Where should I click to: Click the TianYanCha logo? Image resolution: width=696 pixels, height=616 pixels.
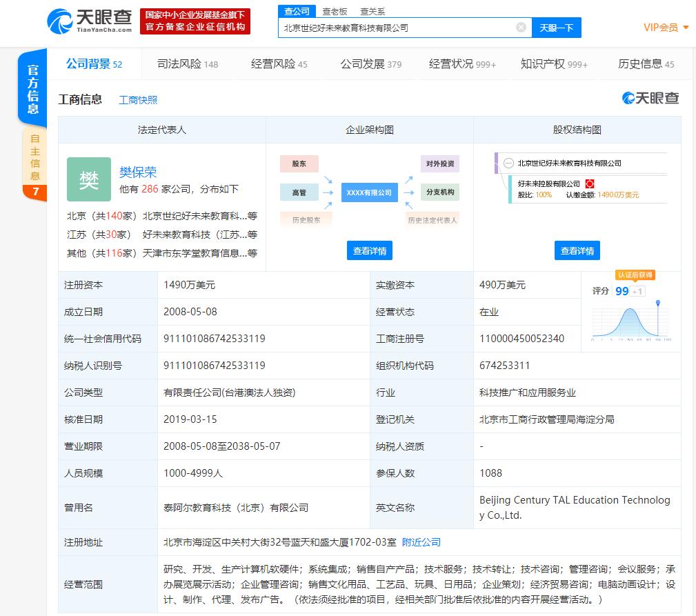(x=90, y=21)
